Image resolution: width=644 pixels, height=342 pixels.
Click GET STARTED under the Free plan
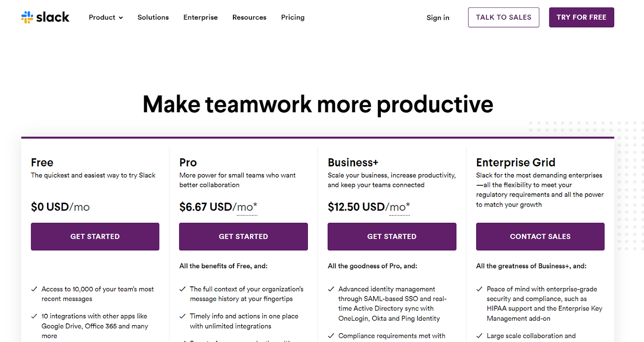point(95,236)
